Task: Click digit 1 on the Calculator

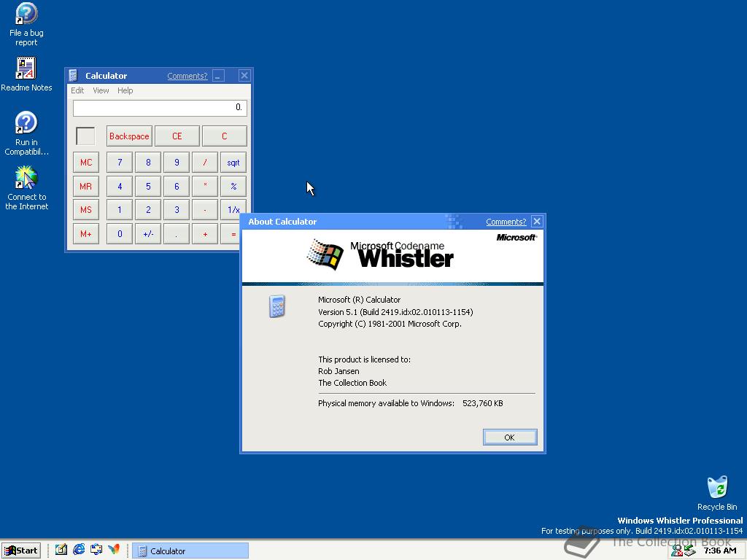Action: click(x=120, y=209)
